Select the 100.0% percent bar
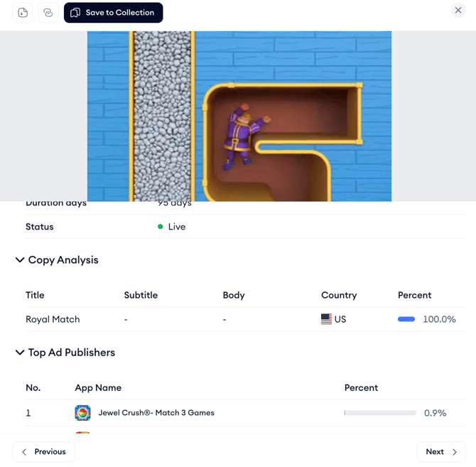 (x=406, y=319)
